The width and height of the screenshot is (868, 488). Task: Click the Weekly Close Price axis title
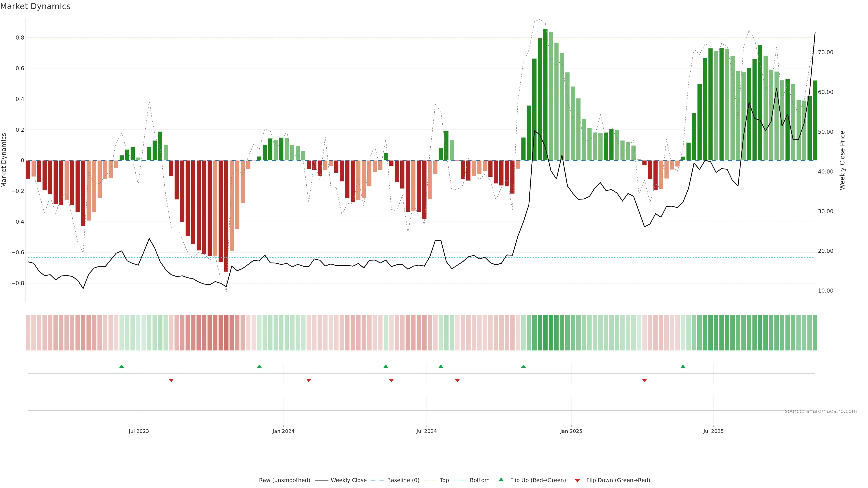842,160
